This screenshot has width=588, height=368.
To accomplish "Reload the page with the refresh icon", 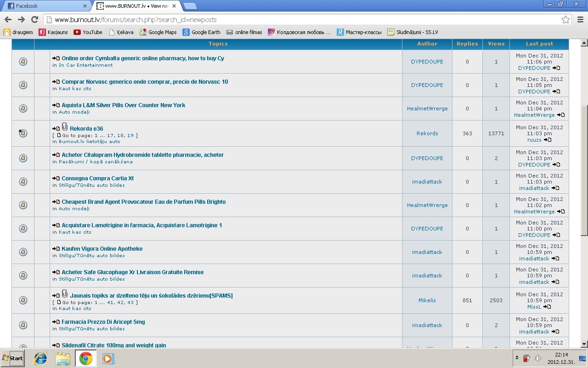I will point(34,19).
